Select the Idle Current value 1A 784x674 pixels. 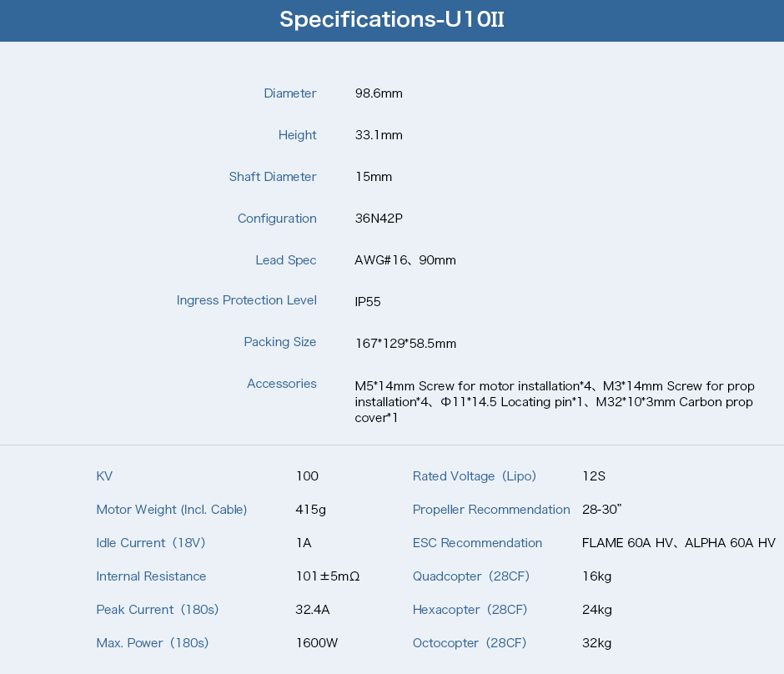(304, 543)
